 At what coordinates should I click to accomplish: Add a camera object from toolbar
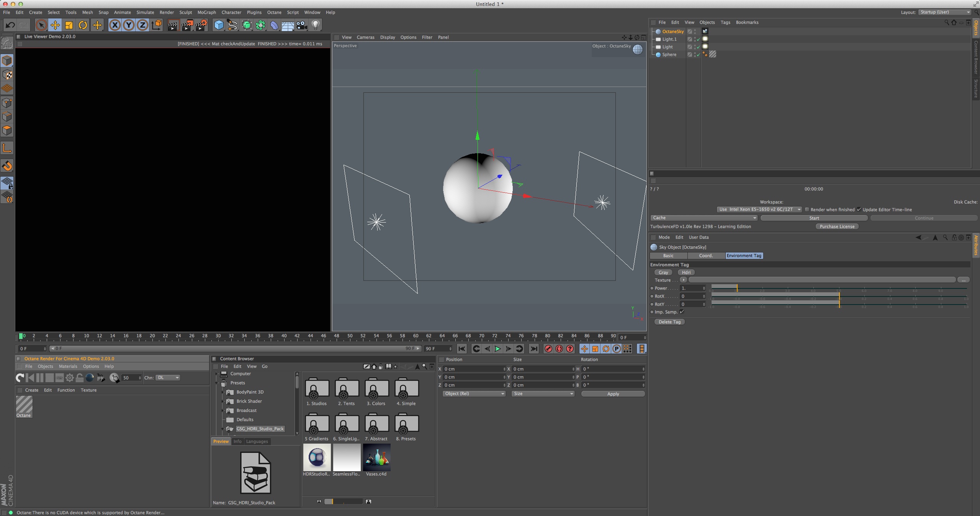coord(302,25)
